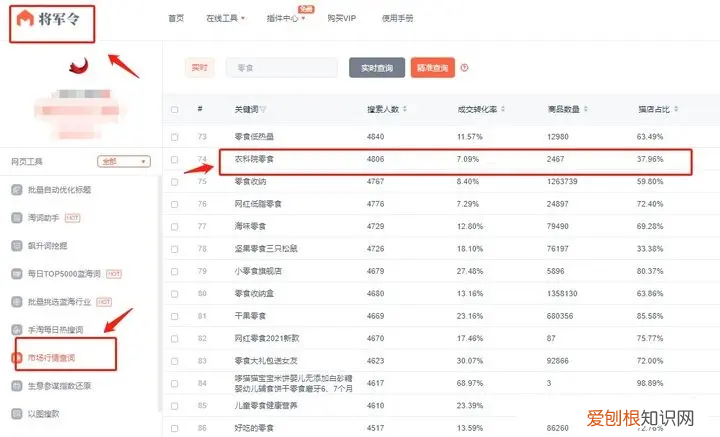Click the 关键词 column header
Image resolution: width=720 pixels, height=437 pixels.
[x=247, y=109]
